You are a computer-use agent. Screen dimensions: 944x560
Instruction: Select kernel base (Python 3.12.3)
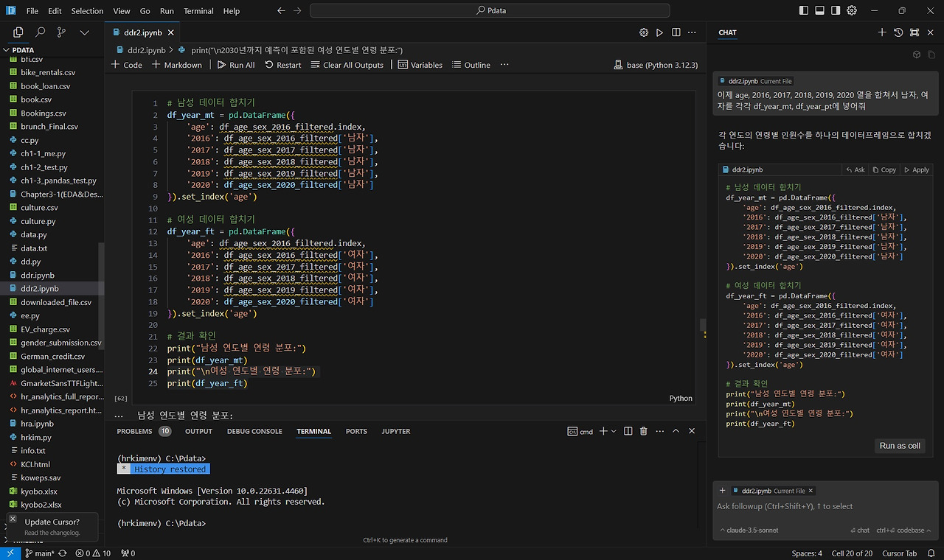[x=656, y=65]
